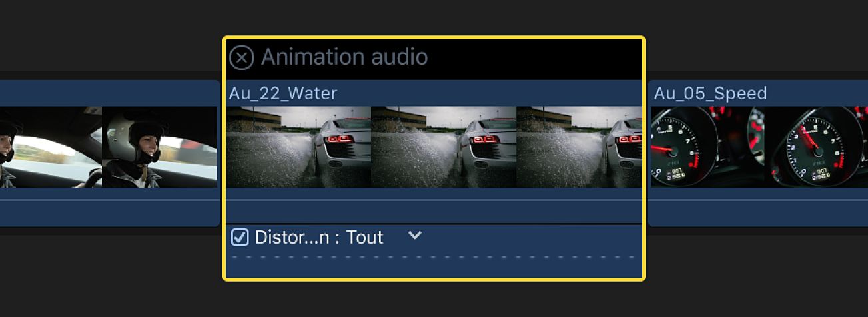
Task: Select the Au_05_Speed clip title
Action: coord(710,93)
